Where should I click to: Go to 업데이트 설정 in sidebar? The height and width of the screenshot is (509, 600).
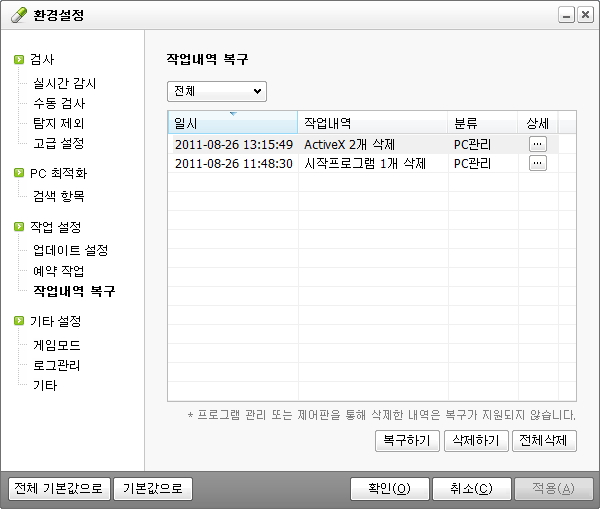pos(70,250)
